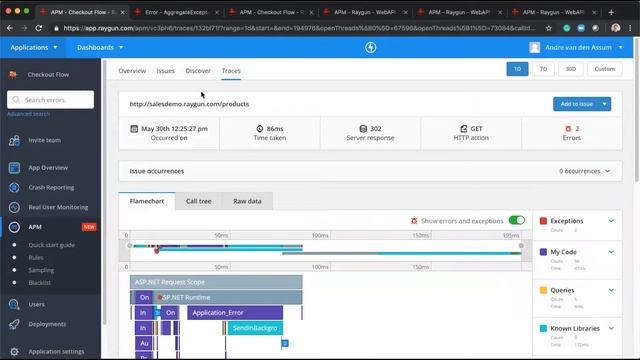
Task: Expand the Exceptions legend section
Action: (x=611, y=221)
